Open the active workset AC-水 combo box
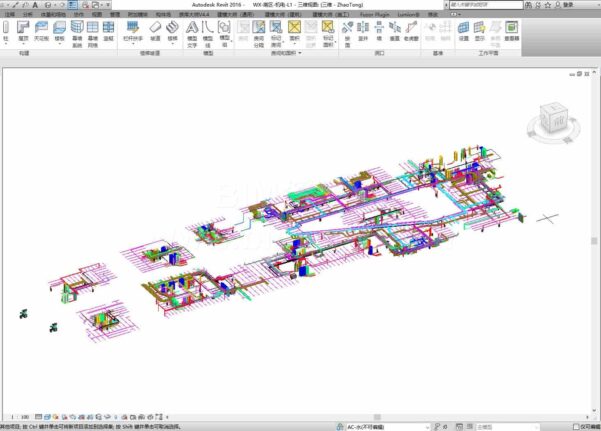 [x=388, y=427]
